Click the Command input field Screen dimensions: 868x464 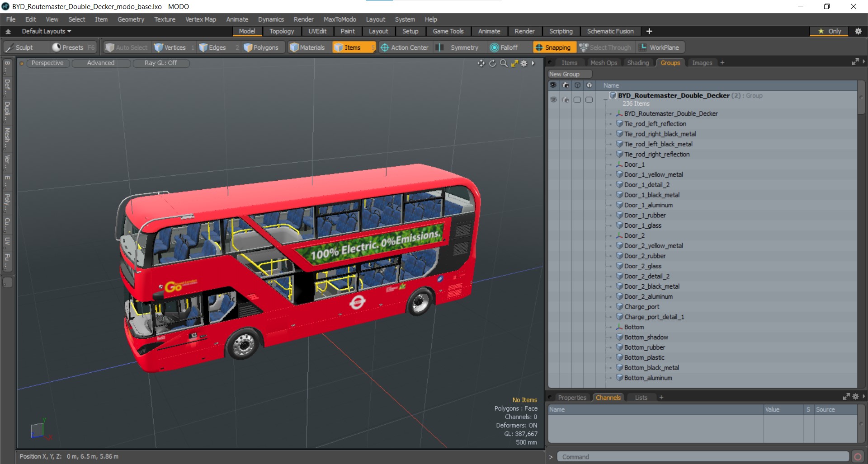point(703,457)
